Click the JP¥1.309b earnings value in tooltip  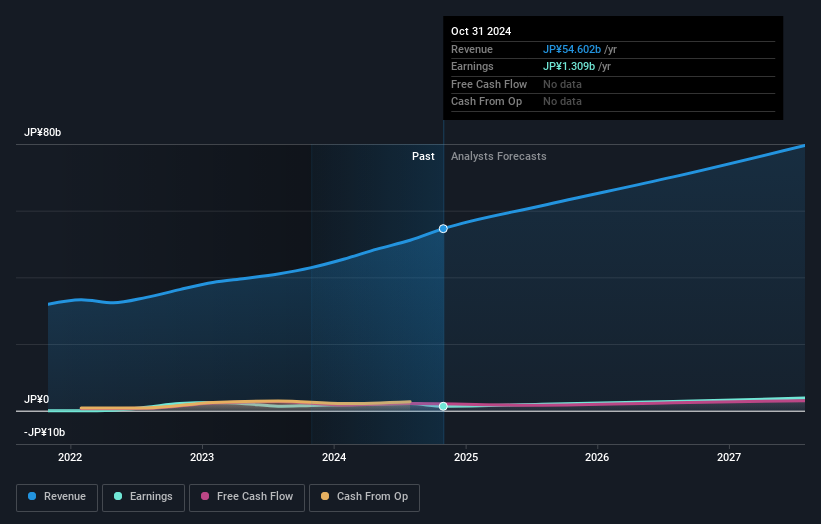569,66
